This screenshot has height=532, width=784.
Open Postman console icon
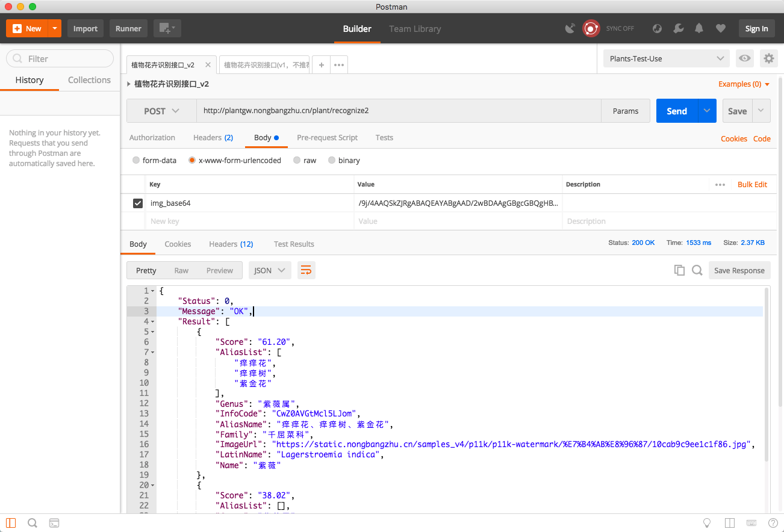point(54,523)
